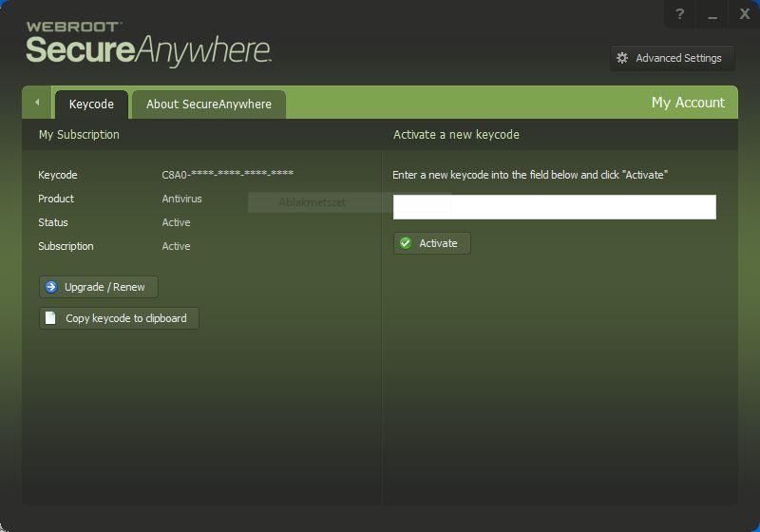Click the Enter a new keycode instruction text
The image size is (760, 532).
(530, 175)
